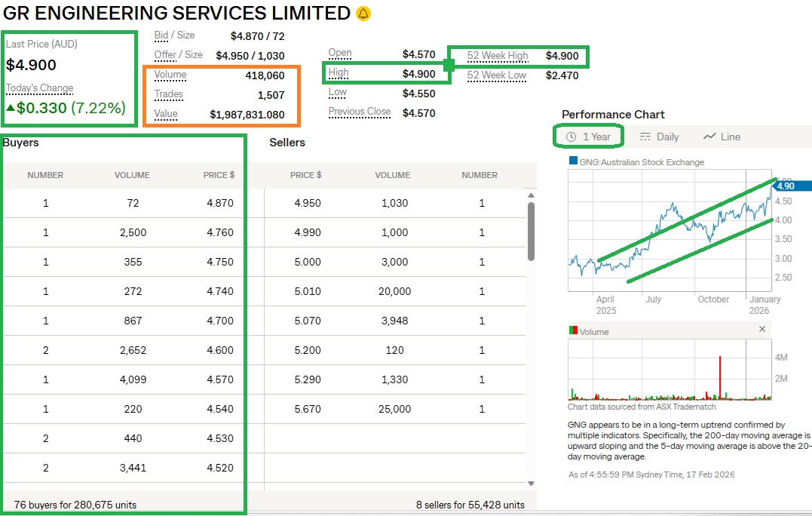Click the 4.90 price tag on chart
Viewport: 812px width, 516px height.
click(x=792, y=186)
